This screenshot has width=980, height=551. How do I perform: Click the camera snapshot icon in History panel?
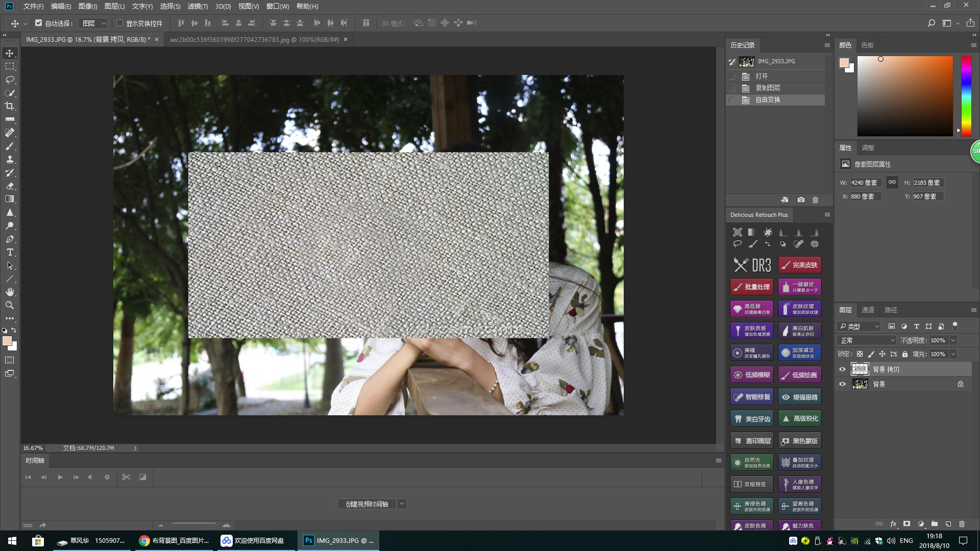[x=801, y=200]
